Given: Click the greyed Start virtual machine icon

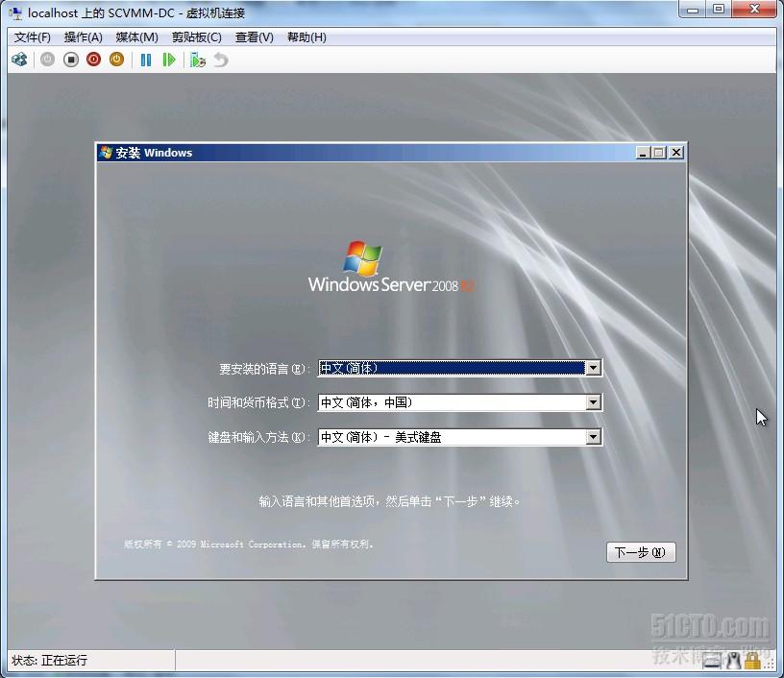Looking at the screenshot, I should 47,60.
